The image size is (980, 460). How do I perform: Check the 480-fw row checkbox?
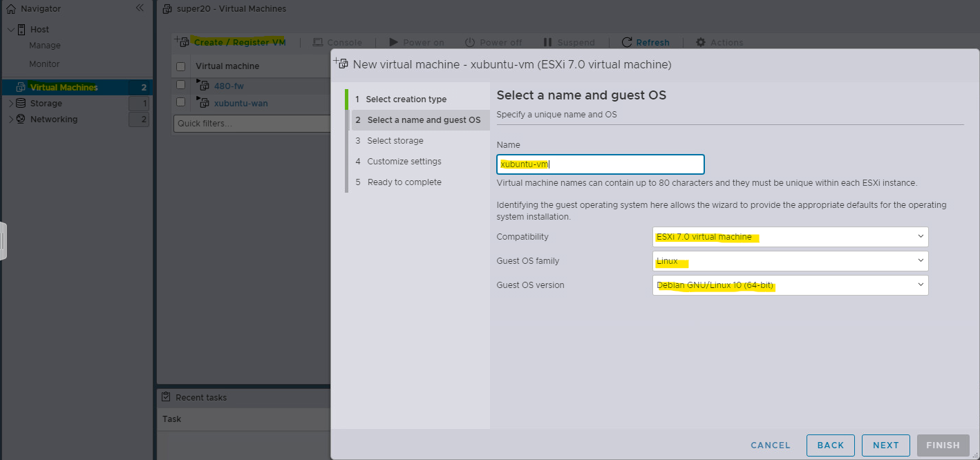[x=181, y=85]
